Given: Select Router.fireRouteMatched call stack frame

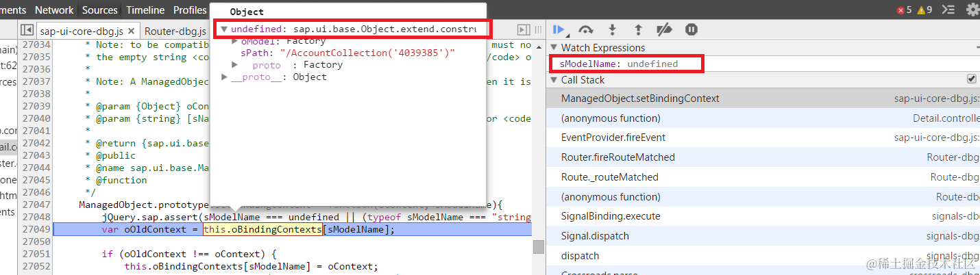Looking at the screenshot, I should coord(763,157).
